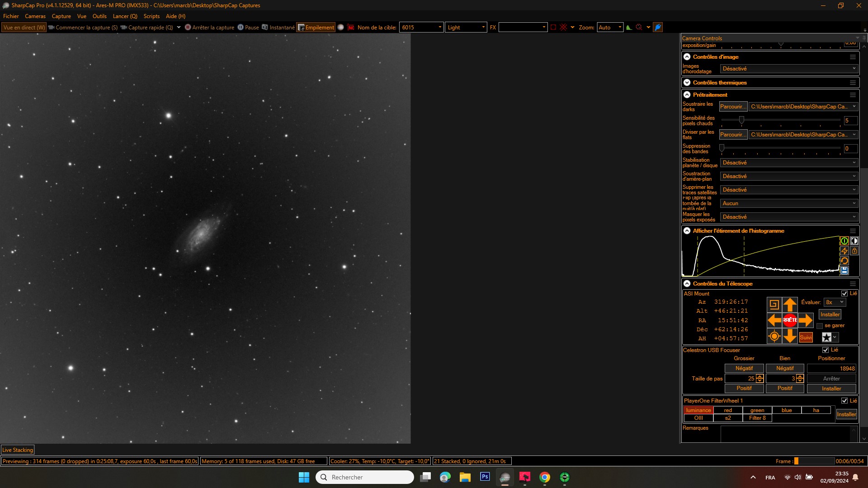Image resolution: width=868 pixels, height=488 pixels.
Task: Save stretch settings using the floppy disk icon
Action: (x=844, y=271)
